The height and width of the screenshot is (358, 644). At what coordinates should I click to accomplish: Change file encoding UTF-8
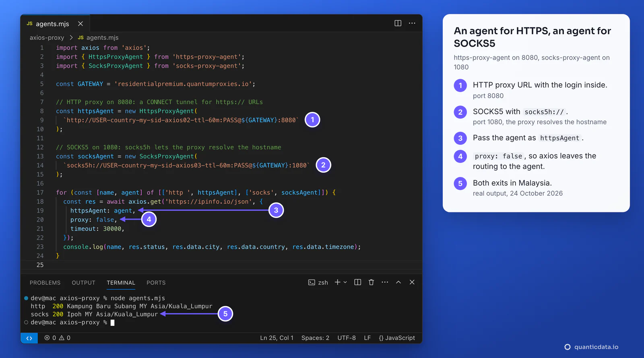click(x=347, y=338)
